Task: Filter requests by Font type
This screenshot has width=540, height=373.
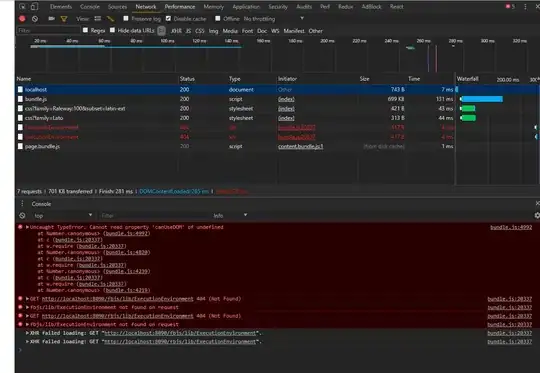Action: (x=247, y=31)
